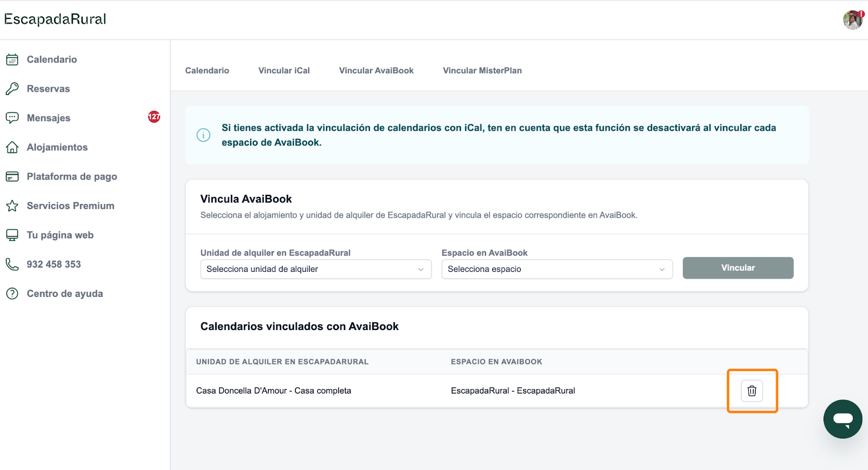Click the Vincular button
Viewport: 868px width, 470px height.
tap(738, 268)
